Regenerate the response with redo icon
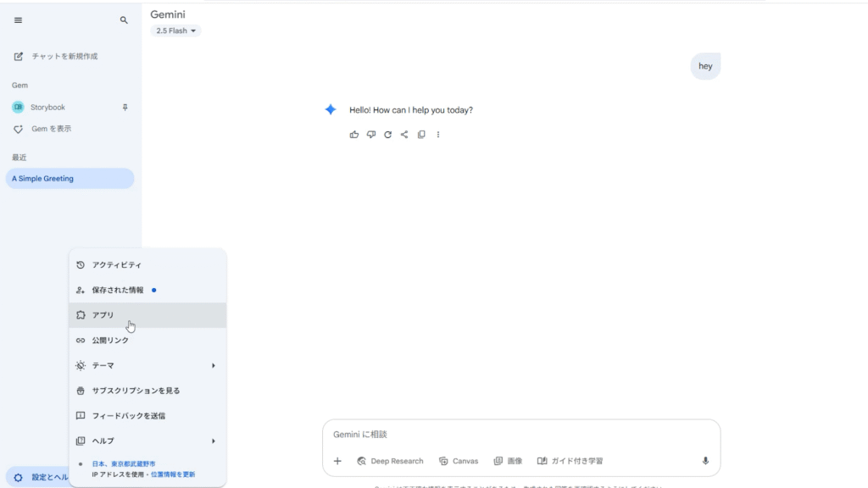This screenshot has width=868, height=488. click(388, 135)
